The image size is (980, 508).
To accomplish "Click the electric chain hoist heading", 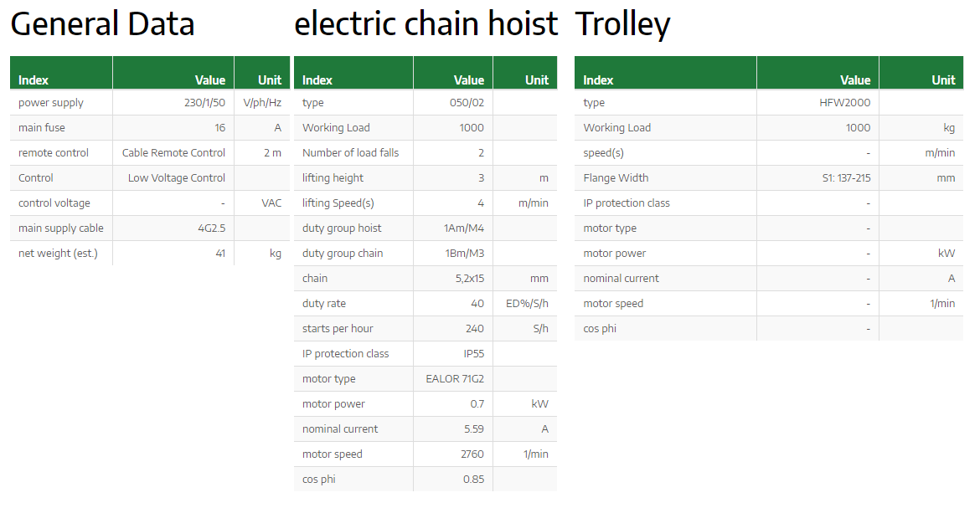I will tap(426, 24).
